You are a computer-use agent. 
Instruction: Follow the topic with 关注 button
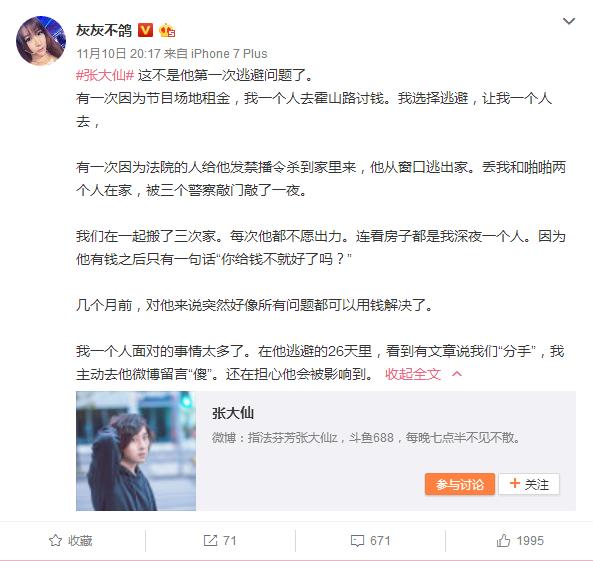529,484
